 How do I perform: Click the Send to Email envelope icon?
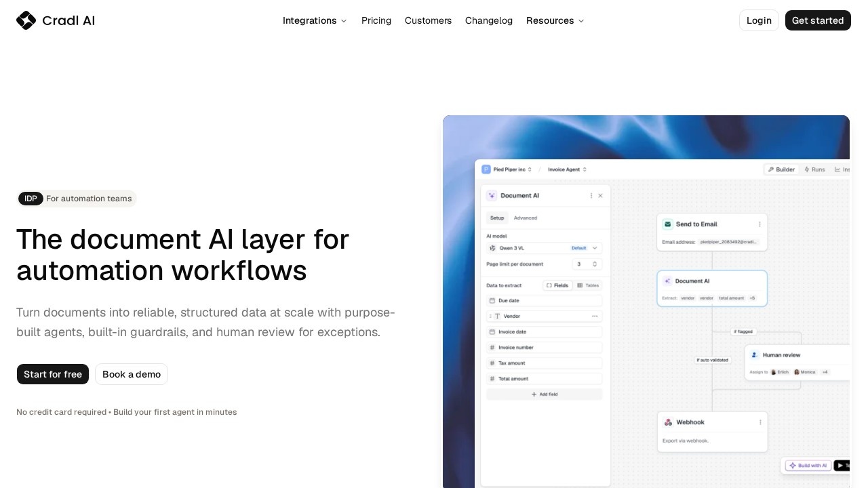(x=667, y=224)
